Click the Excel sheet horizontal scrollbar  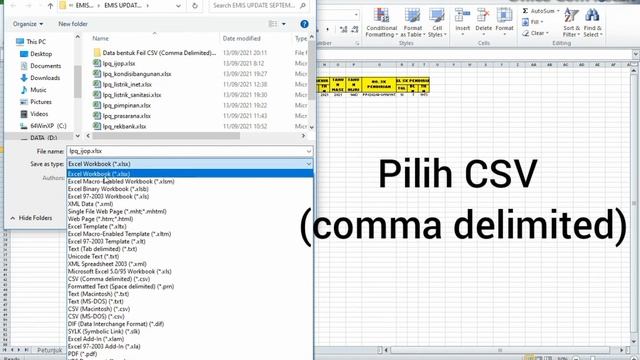[x=500, y=350]
